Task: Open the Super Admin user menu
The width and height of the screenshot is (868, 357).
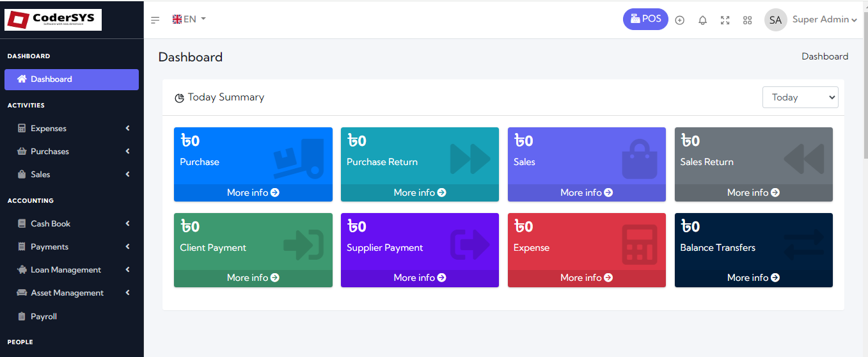Action: click(824, 20)
